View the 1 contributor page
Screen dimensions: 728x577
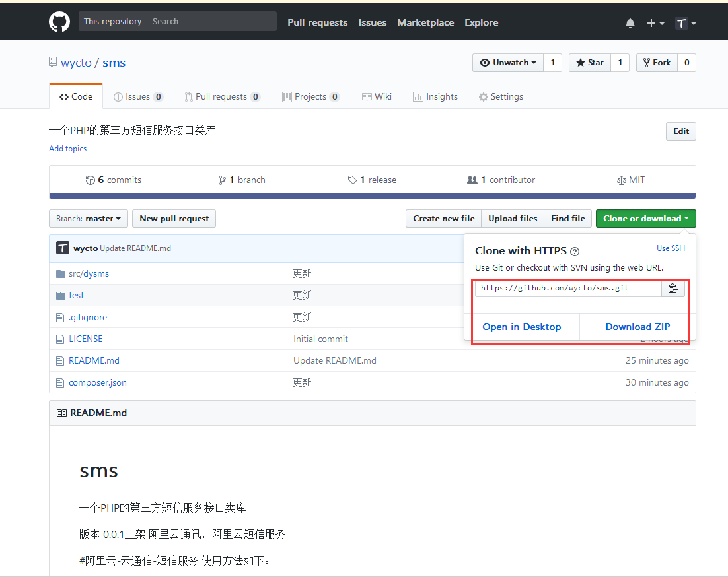point(501,180)
